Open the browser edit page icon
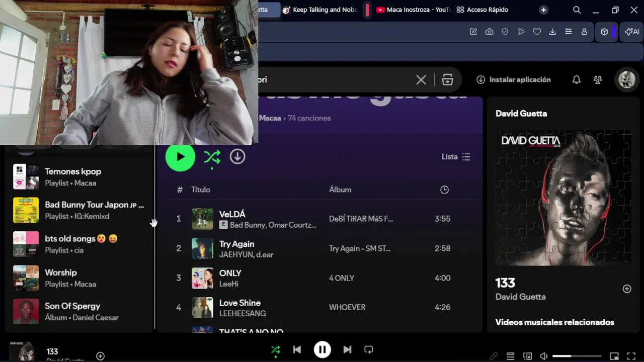Screen dimensions: 644x362 tap(473, 32)
